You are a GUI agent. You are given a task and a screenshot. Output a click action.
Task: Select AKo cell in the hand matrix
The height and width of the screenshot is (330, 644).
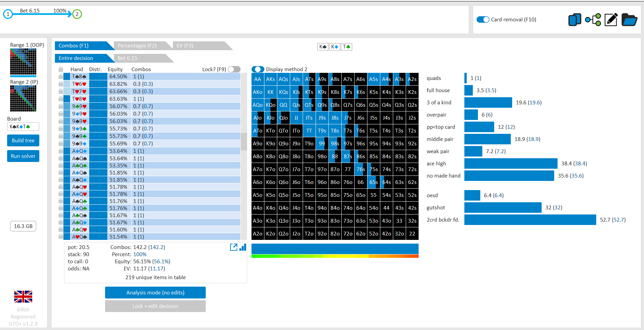pyautogui.click(x=258, y=92)
